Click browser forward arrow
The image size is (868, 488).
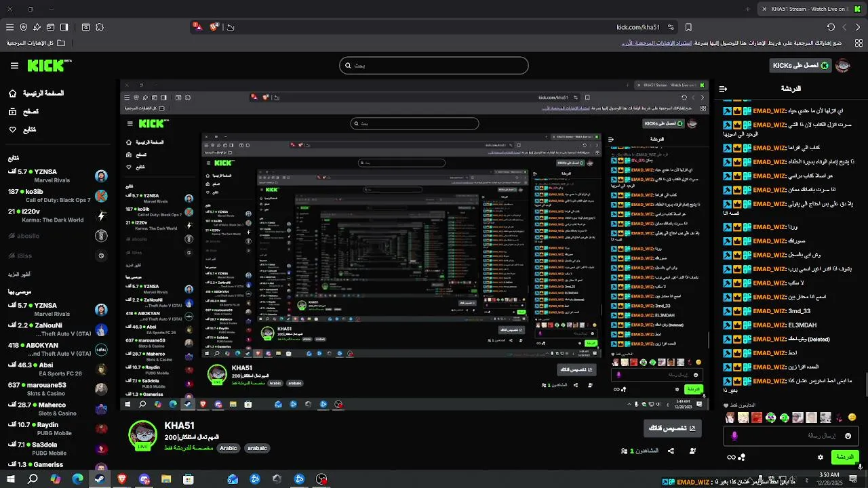pyautogui.click(x=844, y=27)
